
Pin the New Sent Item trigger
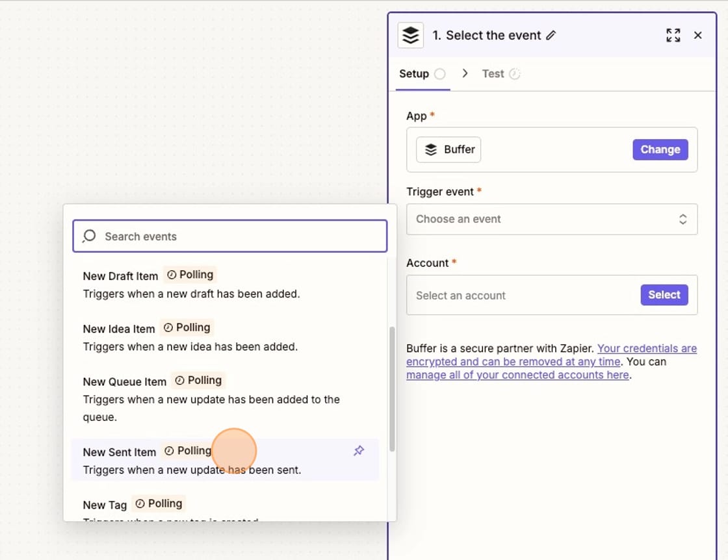358,450
